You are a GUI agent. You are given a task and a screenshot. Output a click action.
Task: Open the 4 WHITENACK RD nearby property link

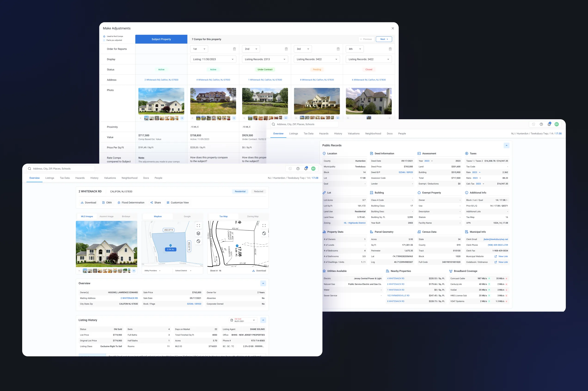(x=395, y=278)
